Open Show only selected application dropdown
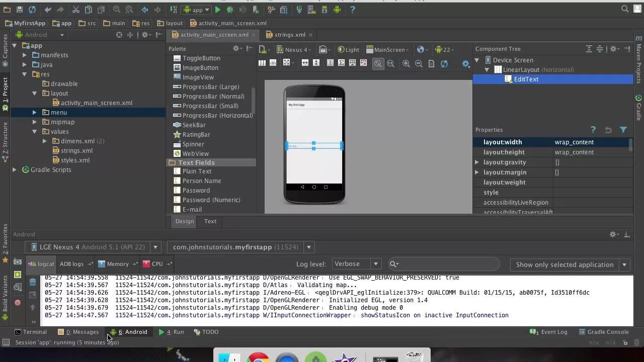 coord(570,264)
